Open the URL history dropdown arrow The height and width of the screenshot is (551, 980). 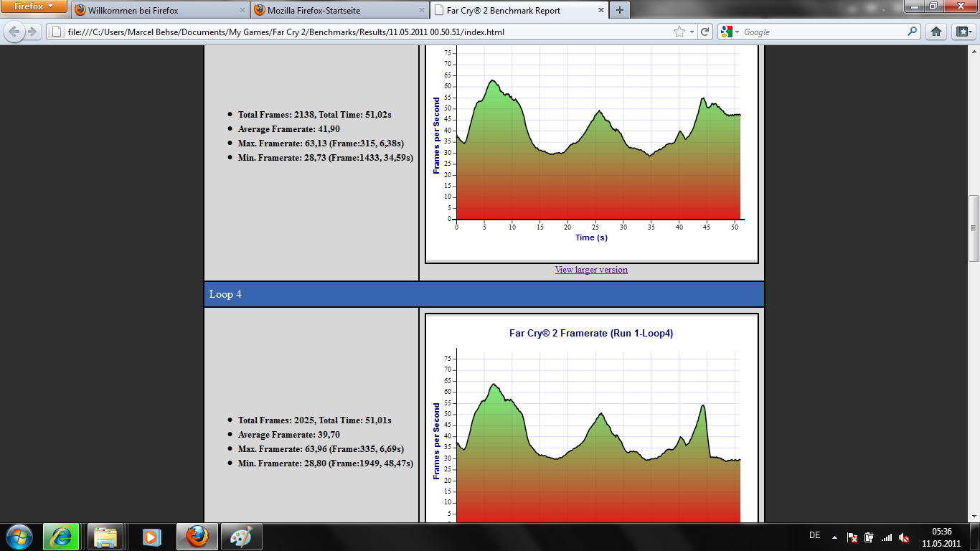692,32
